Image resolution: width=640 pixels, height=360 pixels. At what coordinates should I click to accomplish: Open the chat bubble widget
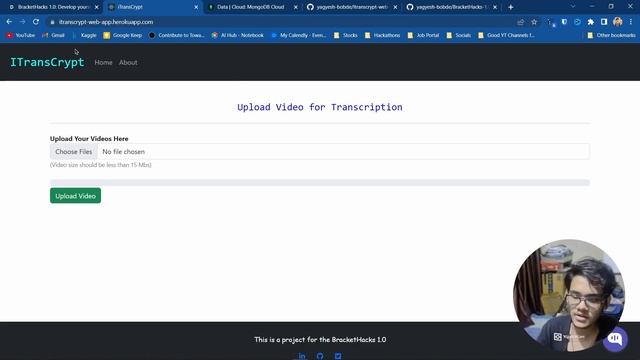615,339
